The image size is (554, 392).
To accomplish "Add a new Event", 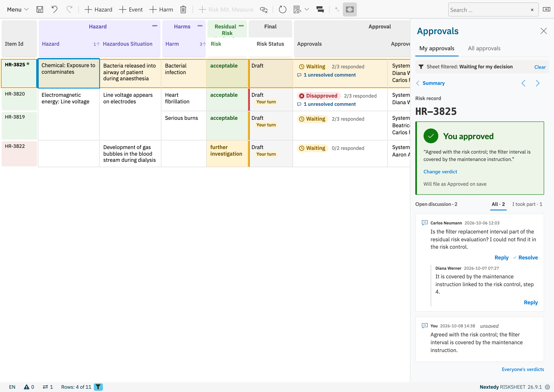I will pos(131,10).
